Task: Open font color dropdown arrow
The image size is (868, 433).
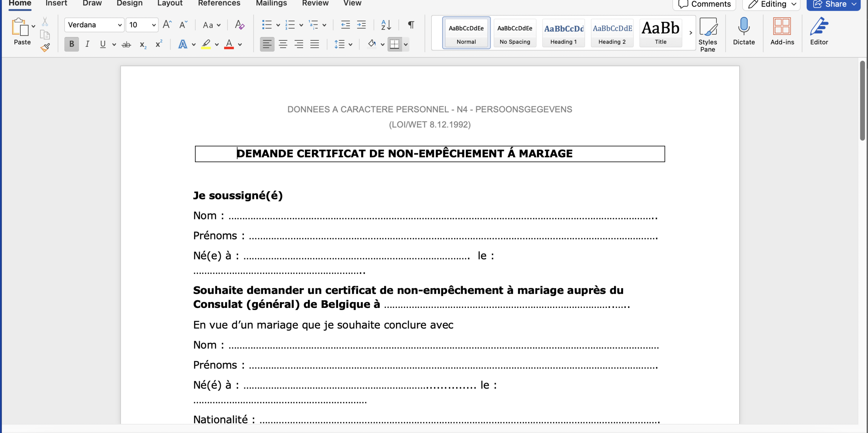Action: 240,44
